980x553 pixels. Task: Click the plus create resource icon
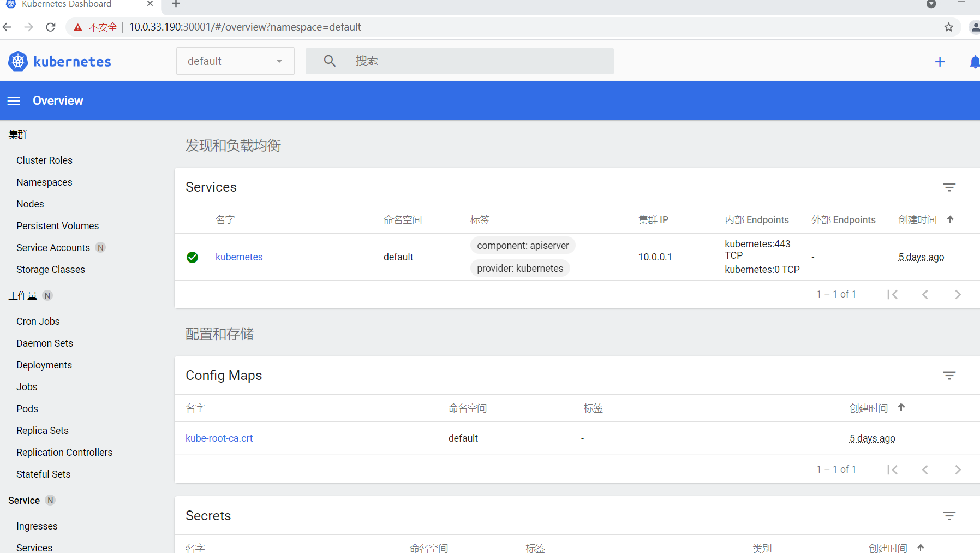coord(940,62)
